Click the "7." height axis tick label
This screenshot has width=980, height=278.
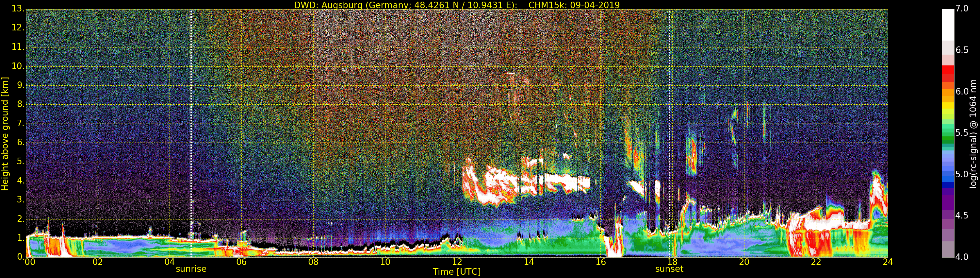point(20,123)
